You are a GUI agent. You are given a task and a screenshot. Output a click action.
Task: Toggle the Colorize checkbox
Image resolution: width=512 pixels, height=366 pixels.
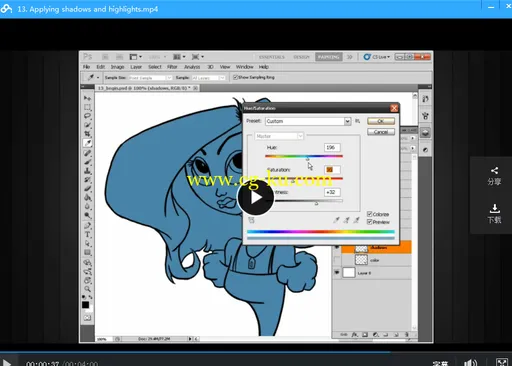(369, 214)
